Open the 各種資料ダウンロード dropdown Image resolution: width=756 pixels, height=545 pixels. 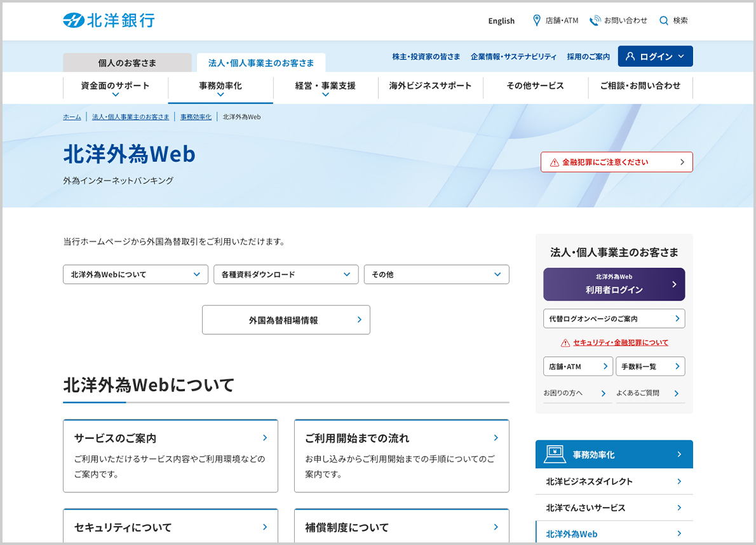[x=286, y=274]
